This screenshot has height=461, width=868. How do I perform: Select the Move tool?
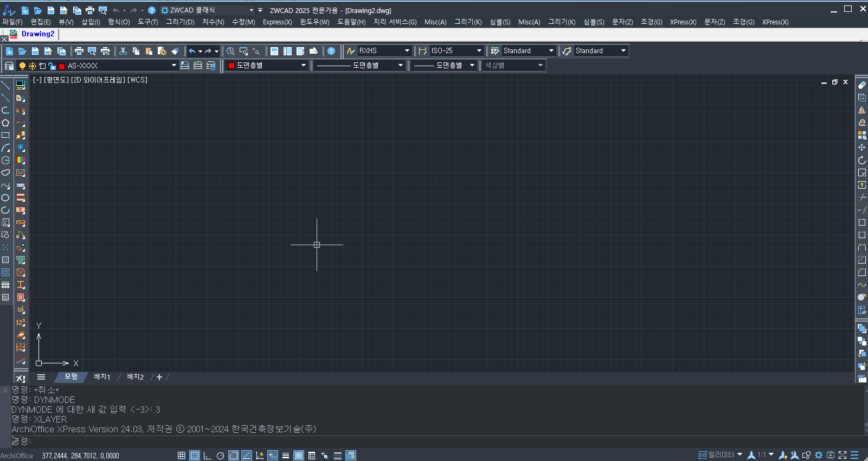click(862, 148)
